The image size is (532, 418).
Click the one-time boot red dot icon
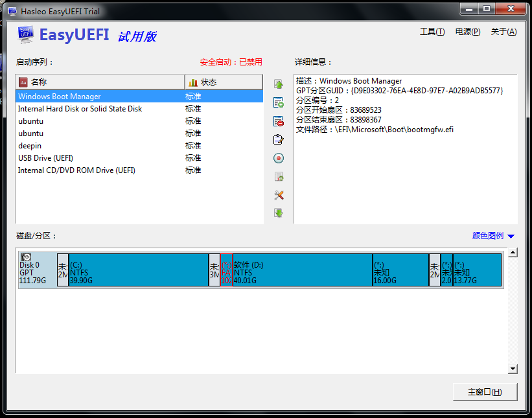[x=279, y=158]
